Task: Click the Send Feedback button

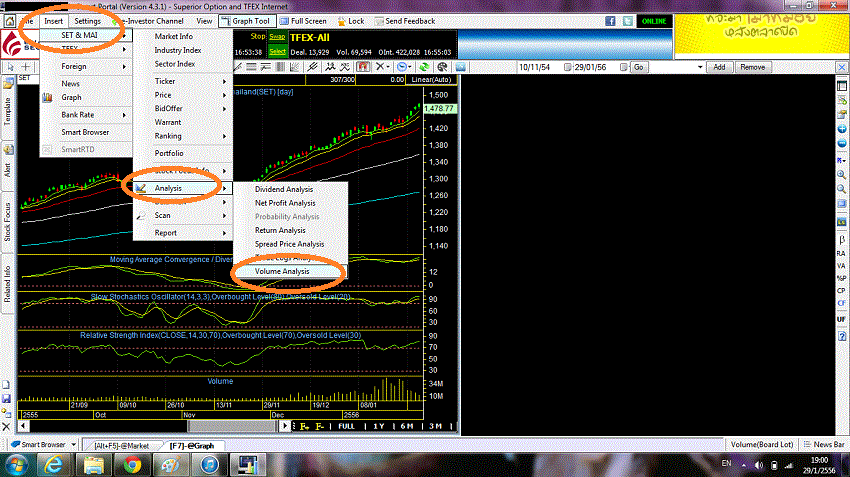Action: click(x=405, y=21)
